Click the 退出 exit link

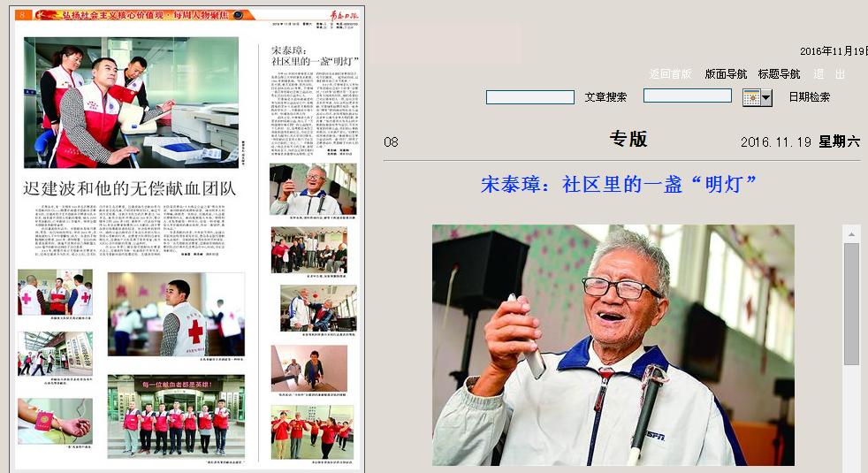(x=829, y=74)
